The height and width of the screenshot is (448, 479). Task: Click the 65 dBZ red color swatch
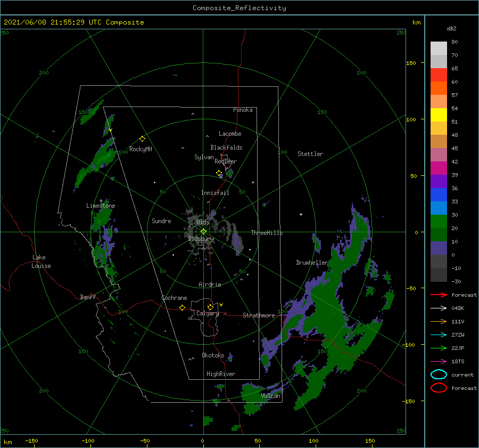[x=439, y=75]
